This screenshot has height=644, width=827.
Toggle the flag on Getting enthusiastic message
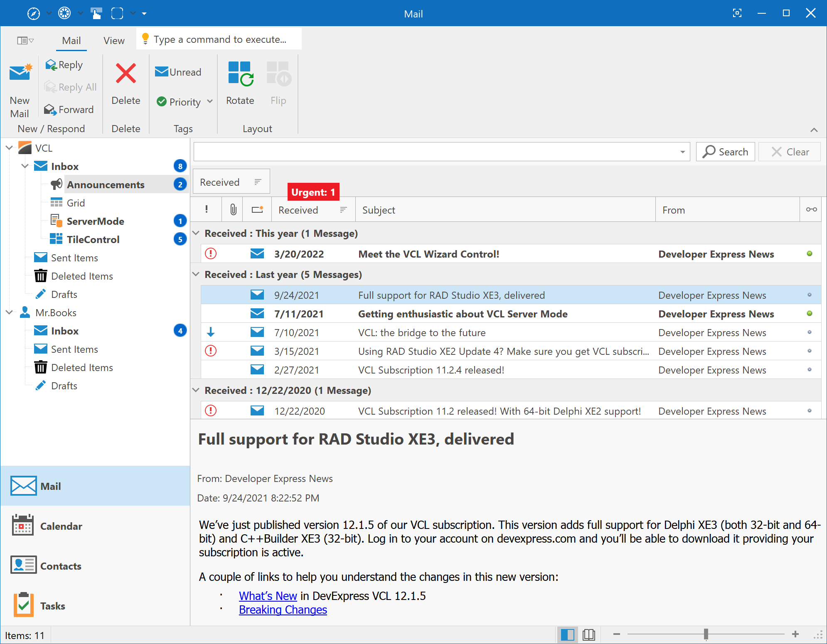point(809,314)
